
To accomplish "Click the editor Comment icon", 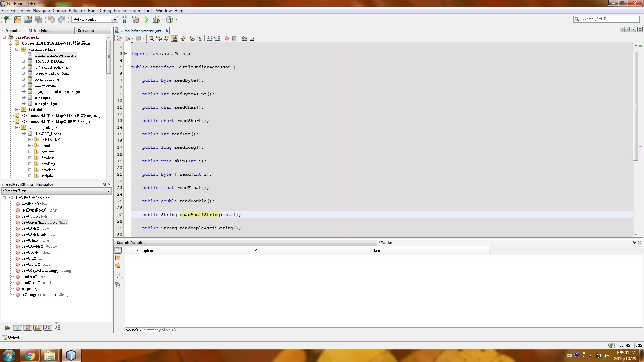I will (244, 38).
